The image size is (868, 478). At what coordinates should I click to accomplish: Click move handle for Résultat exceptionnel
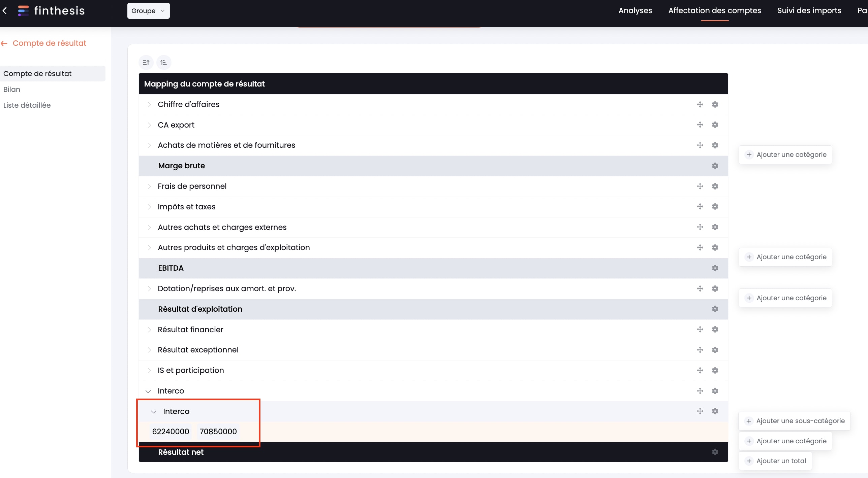point(700,350)
